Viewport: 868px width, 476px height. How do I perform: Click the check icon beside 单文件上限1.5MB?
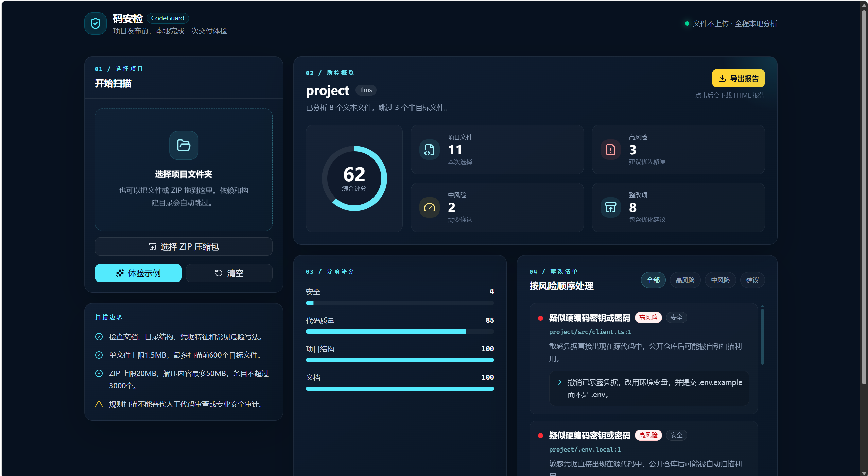coord(99,355)
